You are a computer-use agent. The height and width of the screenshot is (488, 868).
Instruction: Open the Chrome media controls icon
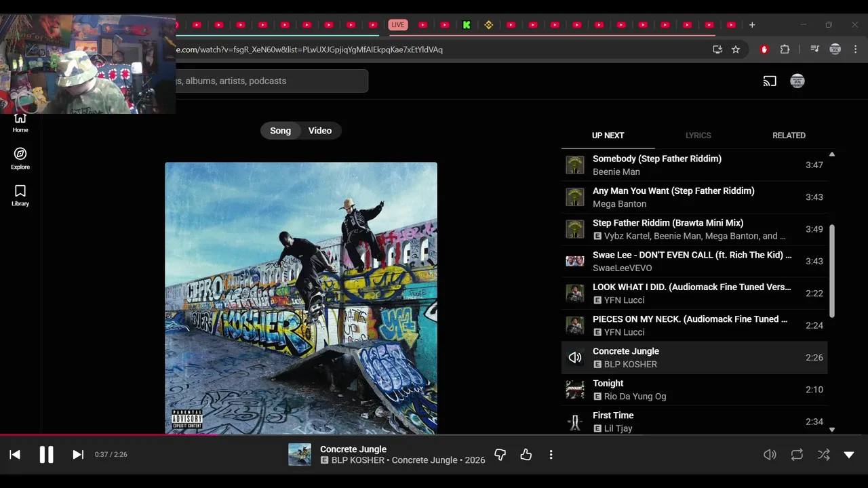tap(815, 49)
